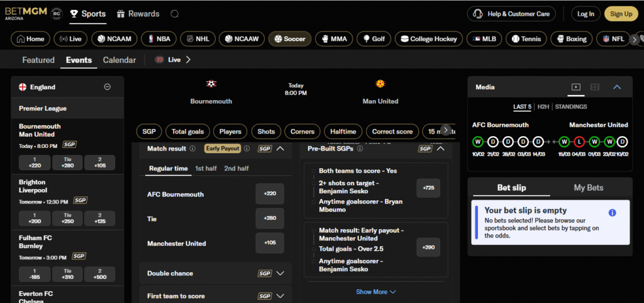The height and width of the screenshot is (303, 644).
Task: Select Tennis in the sports bar
Action: (x=526, y=39)
